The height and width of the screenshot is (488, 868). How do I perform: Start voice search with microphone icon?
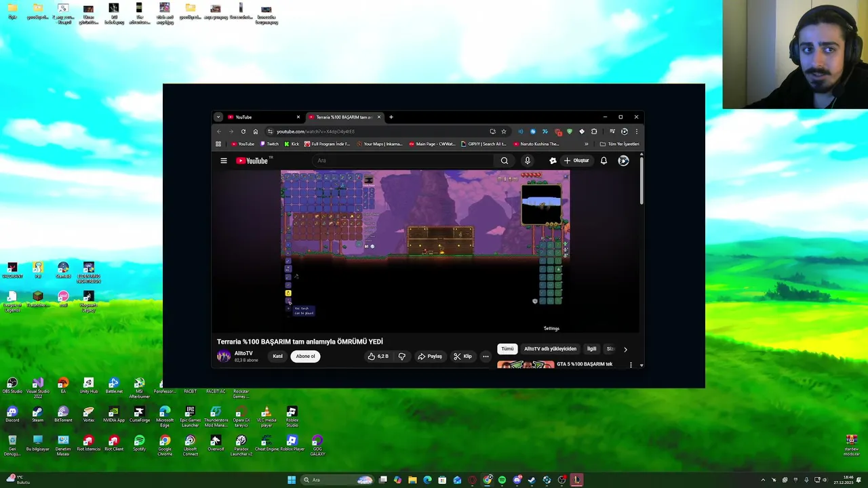point(527,161)
